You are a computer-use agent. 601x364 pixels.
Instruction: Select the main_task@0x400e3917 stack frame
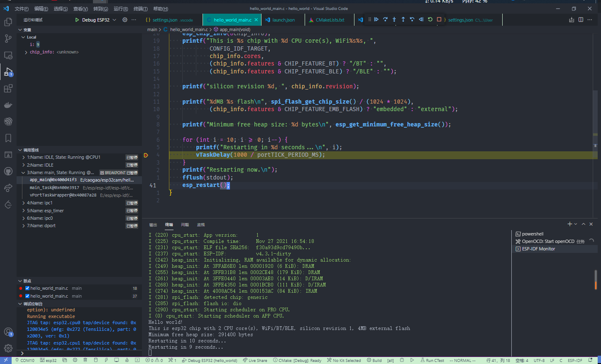(x=79, y=188)
